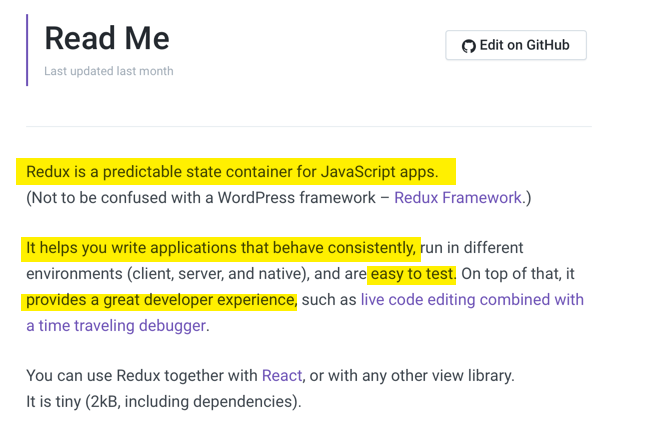Image resolution: width=665 pixels, height=434 pixels.
Task: Click the horizontal divider below the header
Action: pyautogui.click(x=308, y=127)
